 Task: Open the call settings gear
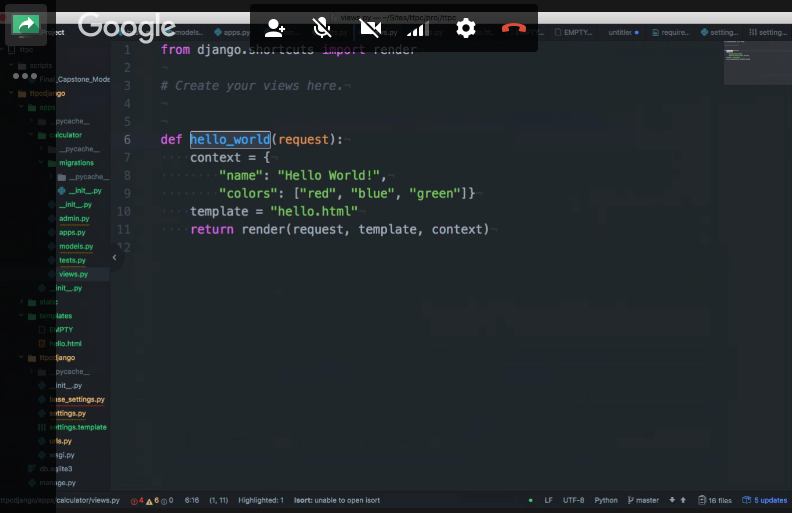pos(466,28)
